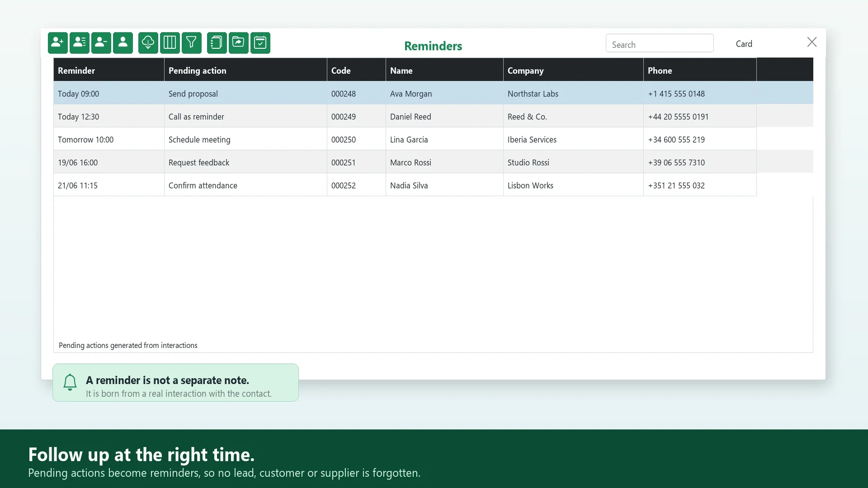Click the cloud download icon
The height and width of the screenshot is (488, 868).
click(x=148, y=43)
